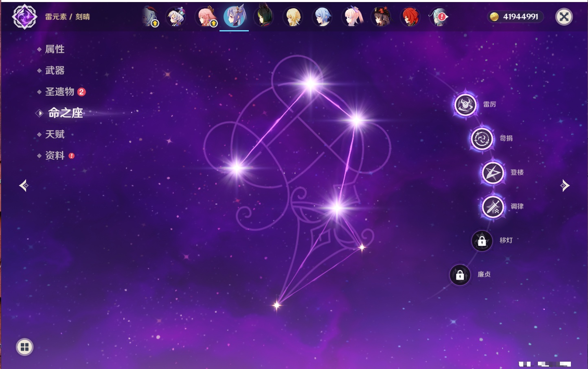Click the gold Mora coin icon
The image size is (588, 369).
click(494, 17)
